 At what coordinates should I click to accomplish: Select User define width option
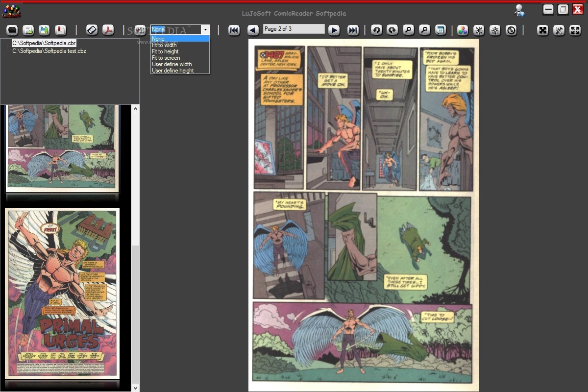point(180,64)
